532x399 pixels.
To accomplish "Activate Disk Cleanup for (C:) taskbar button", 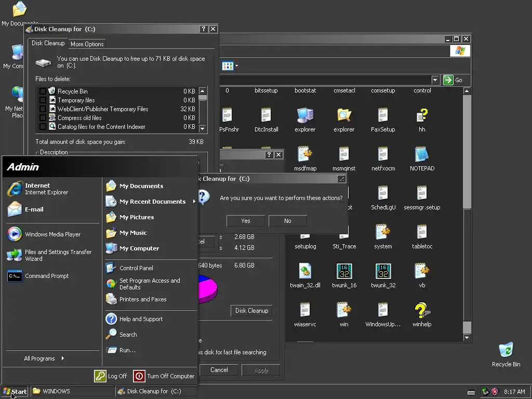I will point(155,391).
